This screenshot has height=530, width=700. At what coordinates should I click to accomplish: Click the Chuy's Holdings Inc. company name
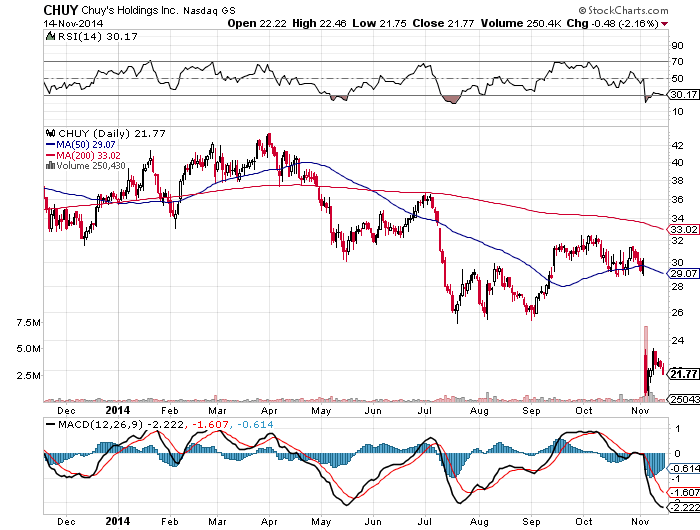click(x=130, y=10)
